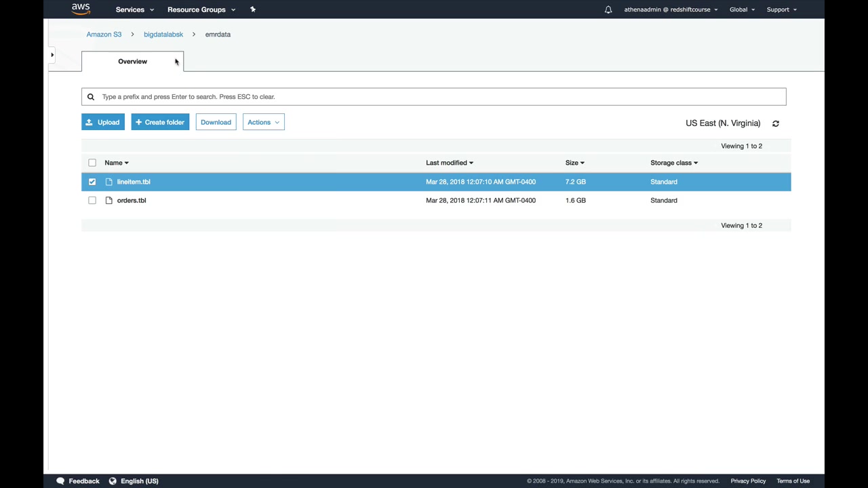Image resolution: width=868 pixels, height=488 pixels.
Task: Expand the left side panel arrow
Action: (x=52, y=55)
